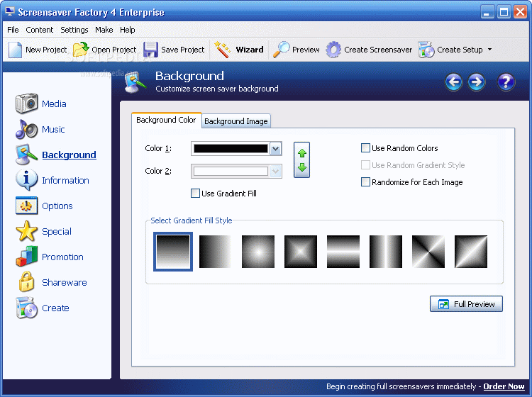Image resolution: width=532 pixels, height=397 pixels.
Task: Click the Information bubble sidebar icon
Action: pyautogui.click(x=26, y=180)
